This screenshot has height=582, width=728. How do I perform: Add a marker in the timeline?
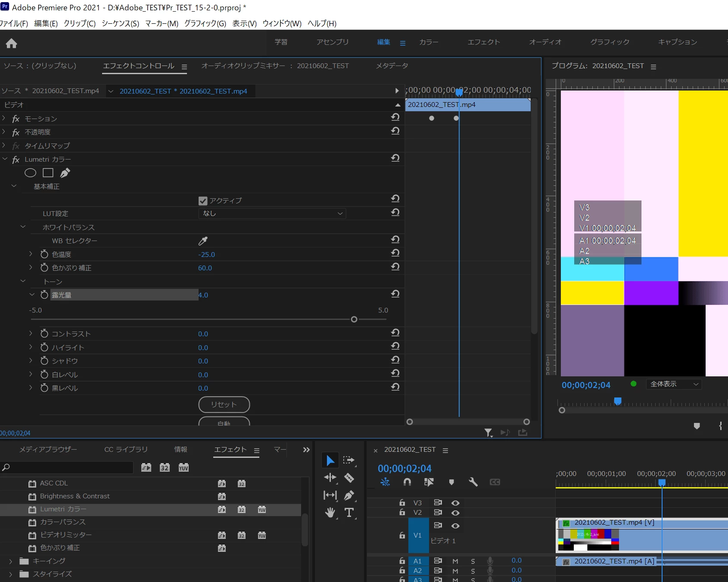[451, 482]
